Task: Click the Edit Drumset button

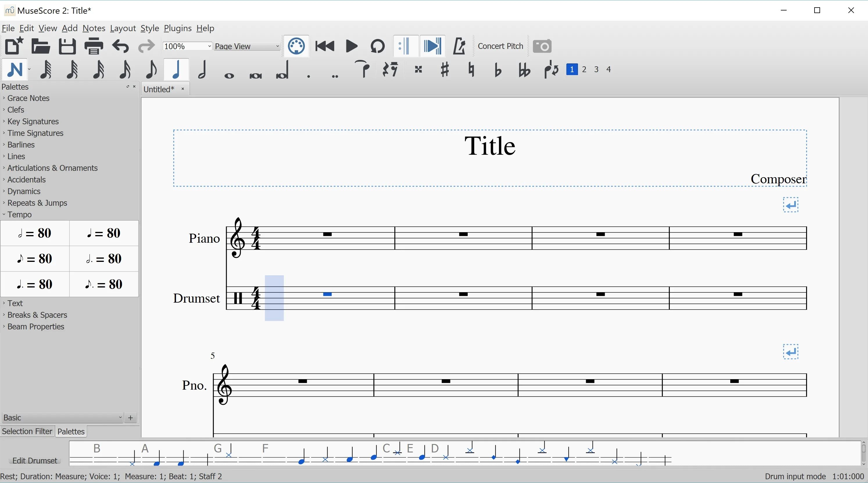Action: pyautogui.click(x=35, y=460)
